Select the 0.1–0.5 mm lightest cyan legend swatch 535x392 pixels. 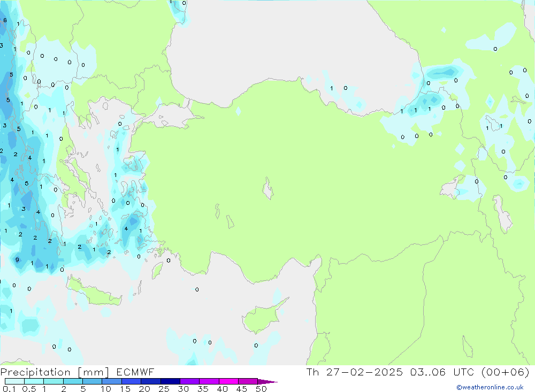click(x=14, y=381)
